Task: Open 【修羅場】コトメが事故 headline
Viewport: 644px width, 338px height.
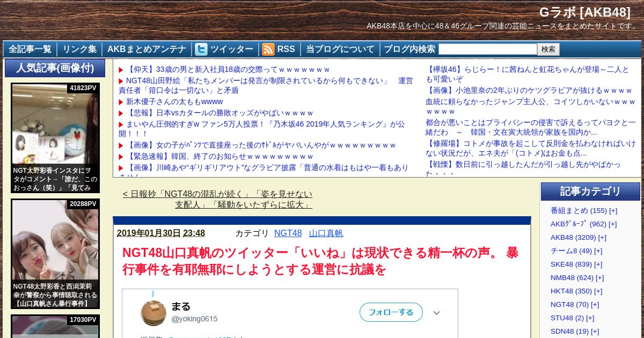Action: 530,148
